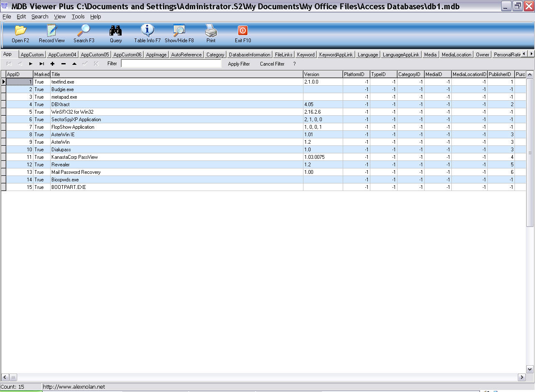Screen dimensions: 535x392
Task: Click the filter help question mark
Action: [294, 64]
